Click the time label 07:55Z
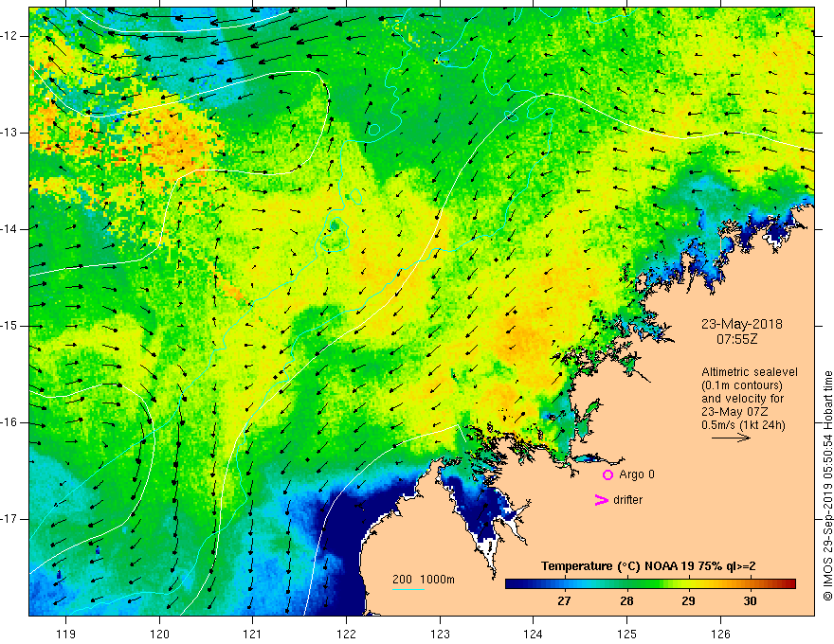Image resolution: width=834 pixels, height=644 pixels. 737,338
